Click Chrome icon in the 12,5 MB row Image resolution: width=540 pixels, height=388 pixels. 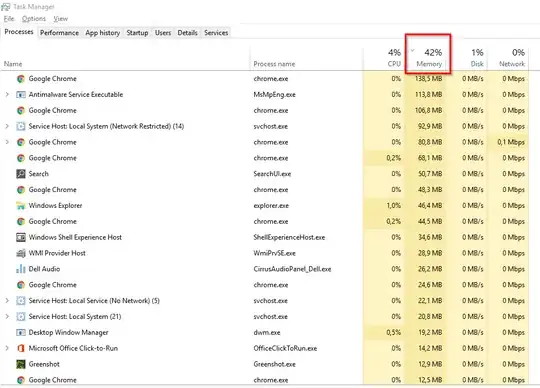pos(21,380)
